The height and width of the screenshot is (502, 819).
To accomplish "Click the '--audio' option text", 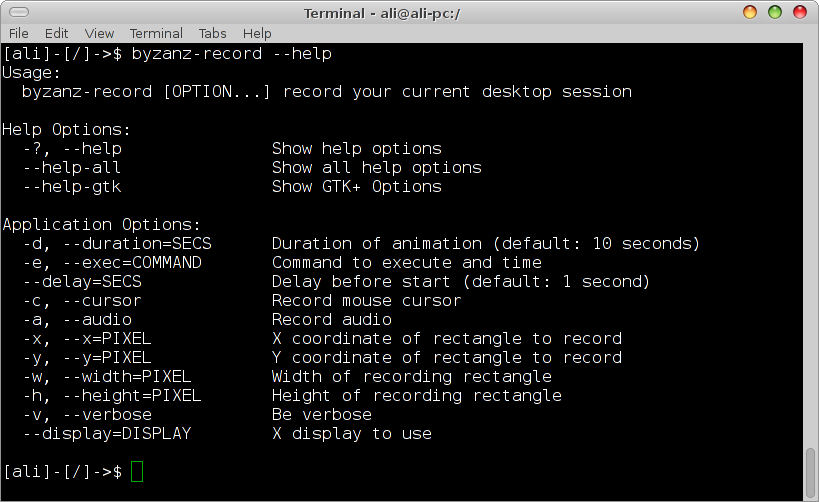I will [x=97, y=320].
